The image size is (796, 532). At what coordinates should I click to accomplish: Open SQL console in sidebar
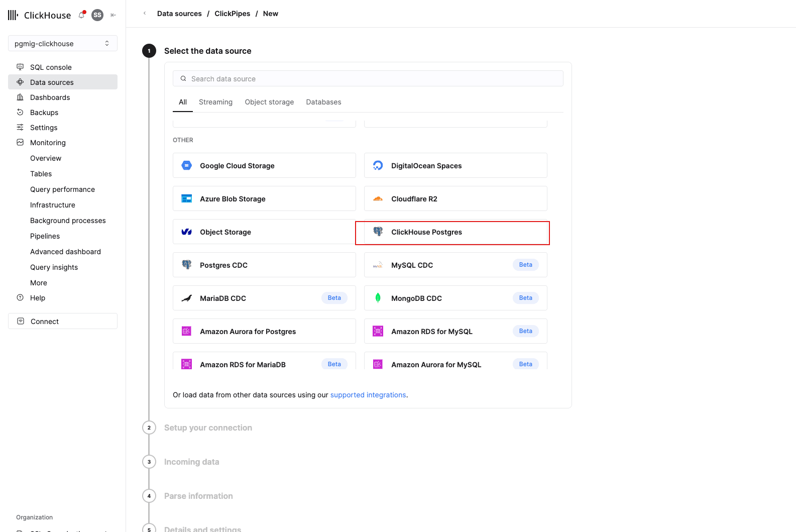(x=63, y=67)
